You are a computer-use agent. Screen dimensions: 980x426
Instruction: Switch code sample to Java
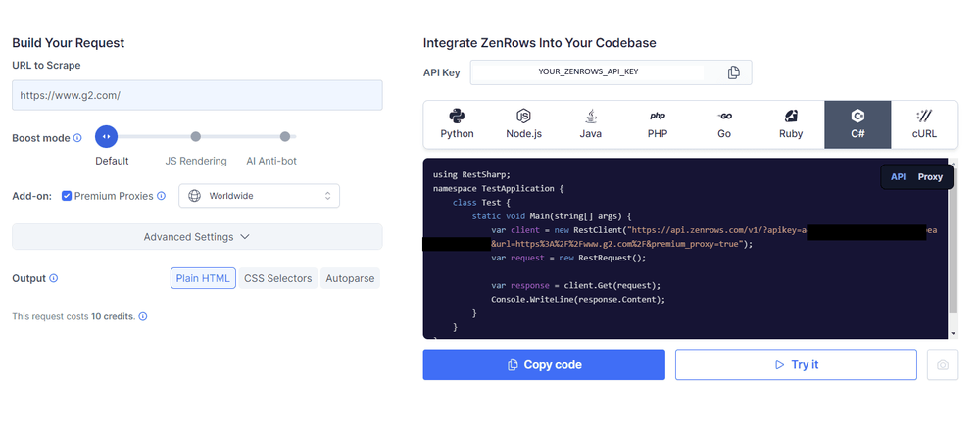click(591, 124)
